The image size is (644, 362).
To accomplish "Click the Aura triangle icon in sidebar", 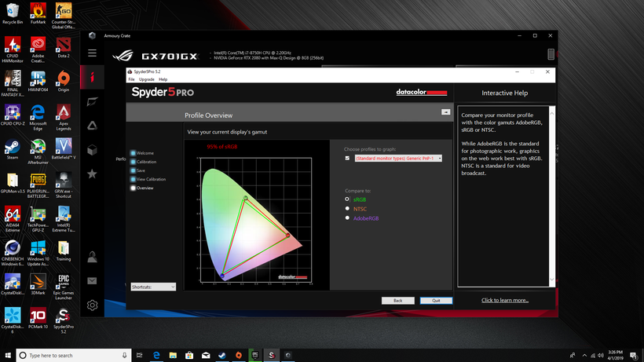I will click(x=92, y=125).
